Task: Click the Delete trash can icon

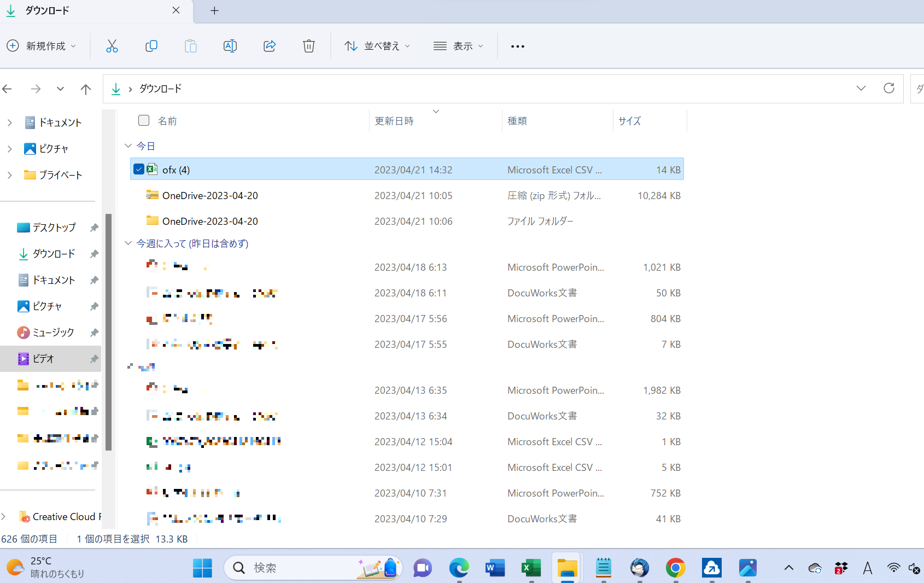Action: click(309, 46)
